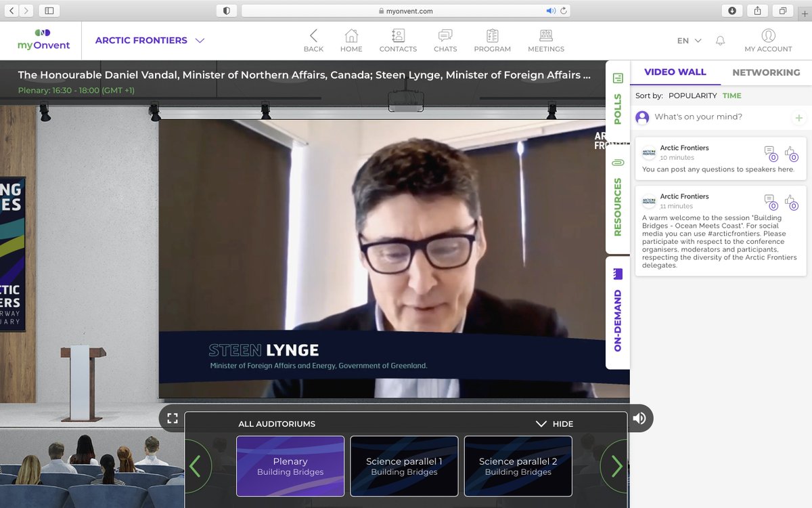Go back using Safari's back arrow

12,11
